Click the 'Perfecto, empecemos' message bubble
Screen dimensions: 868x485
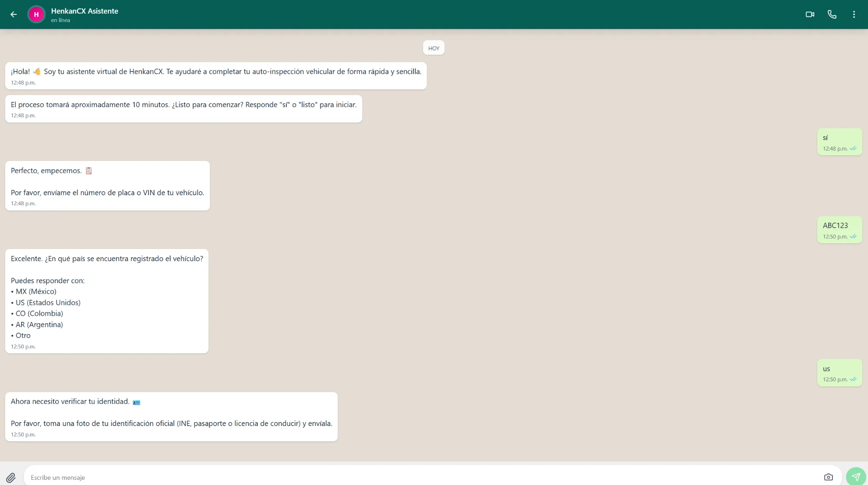107,186
